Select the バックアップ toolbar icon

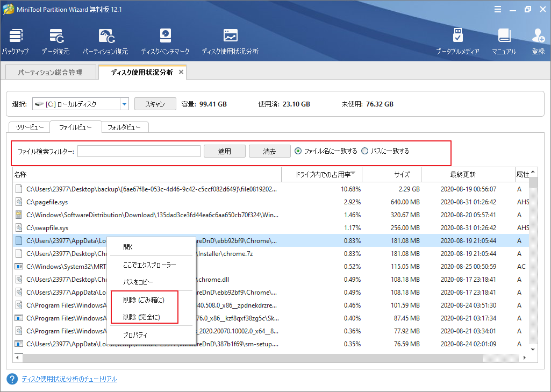click(x=16, y=39)
